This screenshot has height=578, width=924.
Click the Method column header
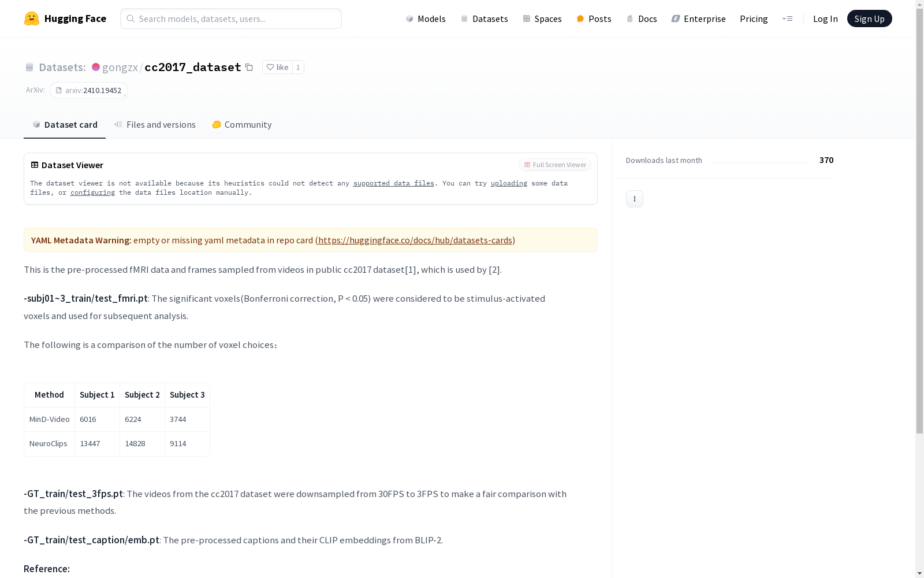tap(49, 395)
